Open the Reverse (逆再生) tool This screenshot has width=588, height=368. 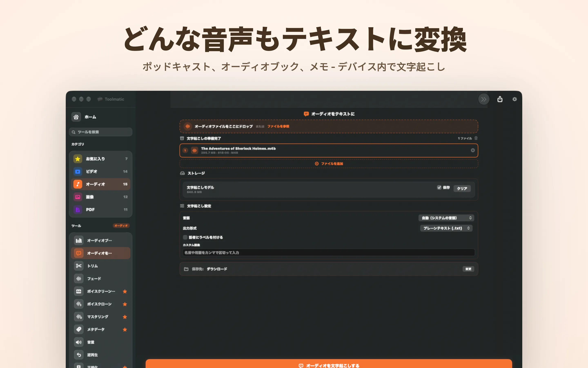click(x=101, y=355)
